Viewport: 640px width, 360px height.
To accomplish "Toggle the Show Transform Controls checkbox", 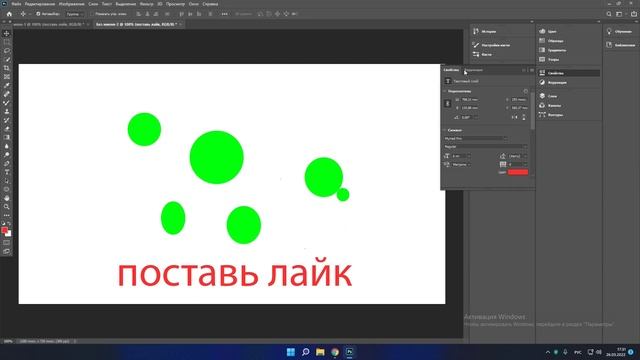I will [92, 14].
